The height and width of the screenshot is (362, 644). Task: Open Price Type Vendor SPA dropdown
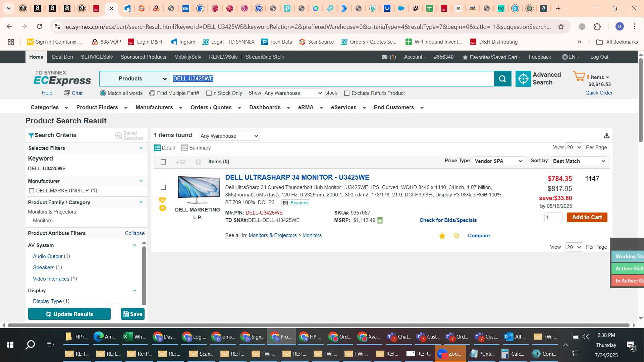pyautogui.click(x=498, y=161)
